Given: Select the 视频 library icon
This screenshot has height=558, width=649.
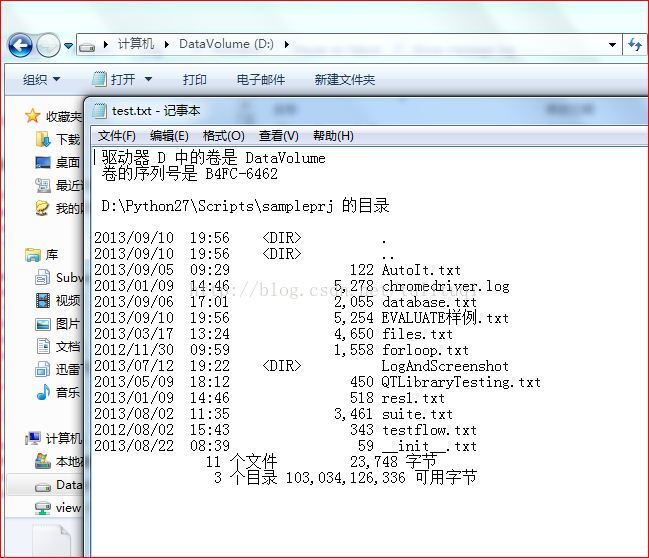Looking at the screenshot, I should (43, 300).
